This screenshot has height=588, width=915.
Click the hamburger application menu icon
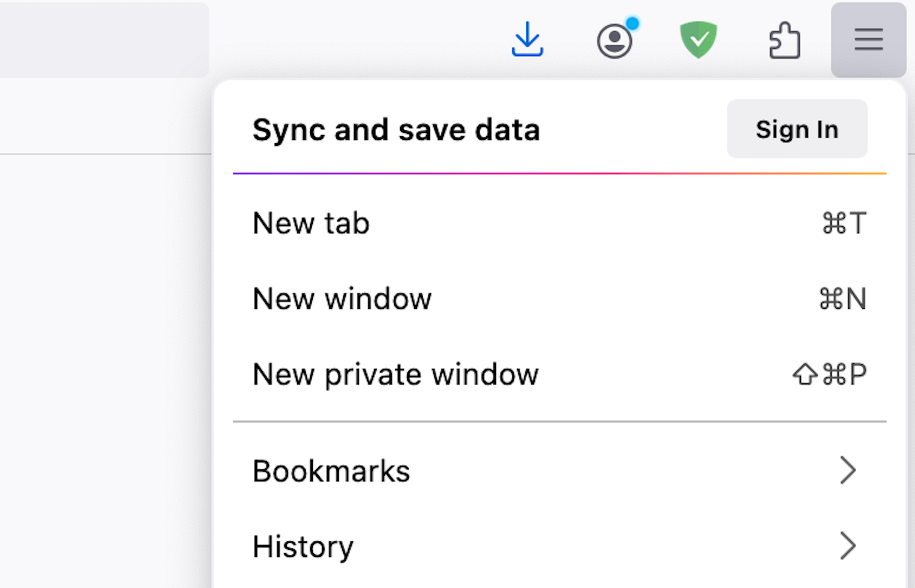click(x=868, y=40)
